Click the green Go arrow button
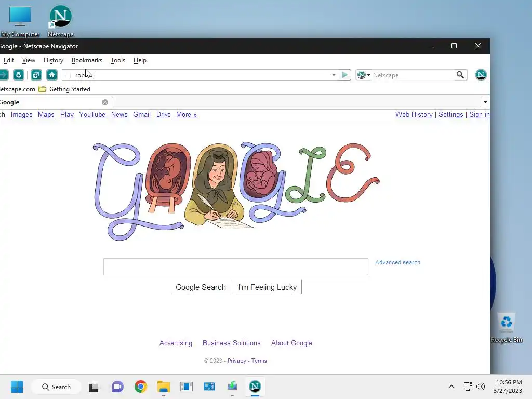The image size is (532, 399). tap(344, 75)
